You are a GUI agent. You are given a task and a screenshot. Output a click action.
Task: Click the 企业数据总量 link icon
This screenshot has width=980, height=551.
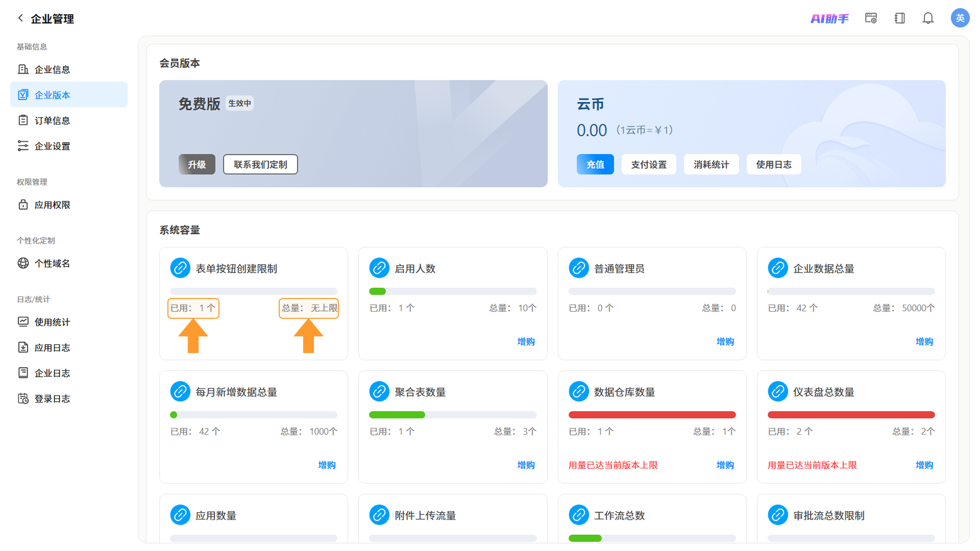pos(778,268)
